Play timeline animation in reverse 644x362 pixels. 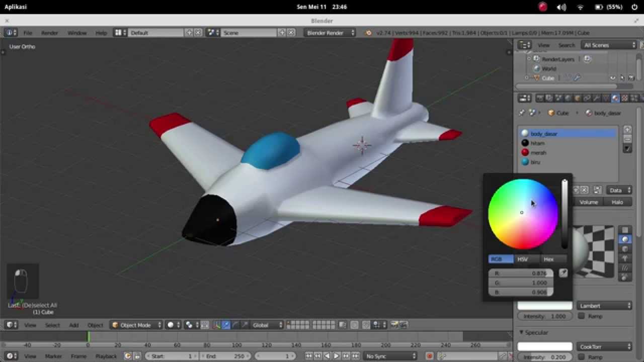[x=327, y=356]
